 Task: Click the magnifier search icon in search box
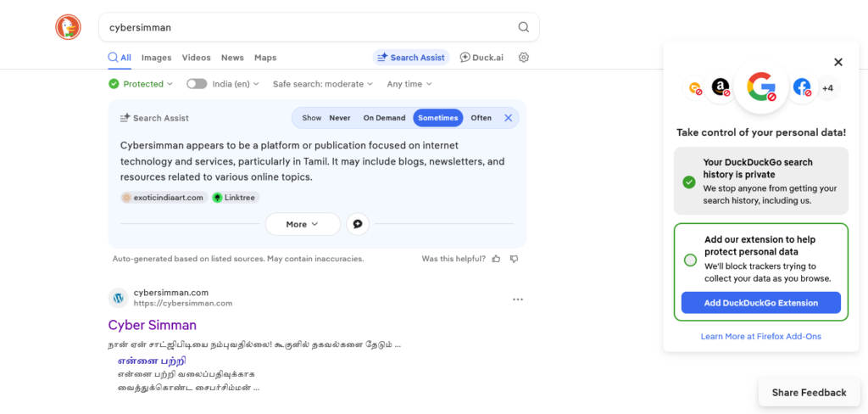coord(523,27)
